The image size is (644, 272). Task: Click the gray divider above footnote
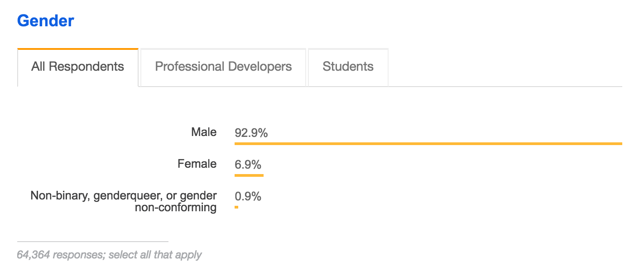(92, 242)
